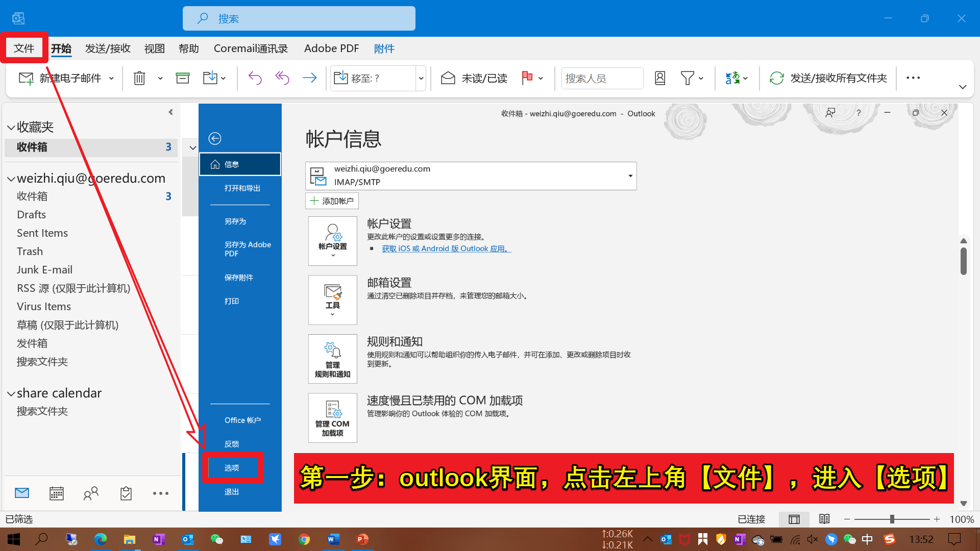This screenshot has width=980, height=551.
Task: Click the Forward arrow icon
Action: point(309,78)
